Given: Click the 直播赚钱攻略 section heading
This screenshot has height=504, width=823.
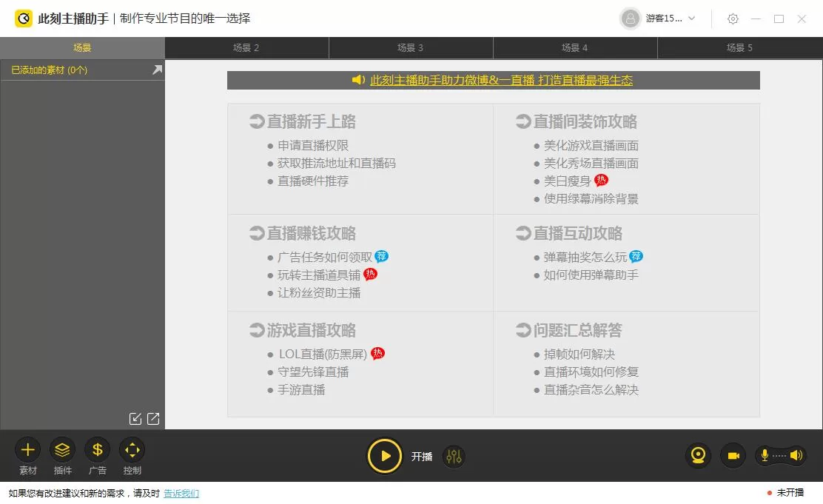Looking at the screenshot, I should [311, 234].
